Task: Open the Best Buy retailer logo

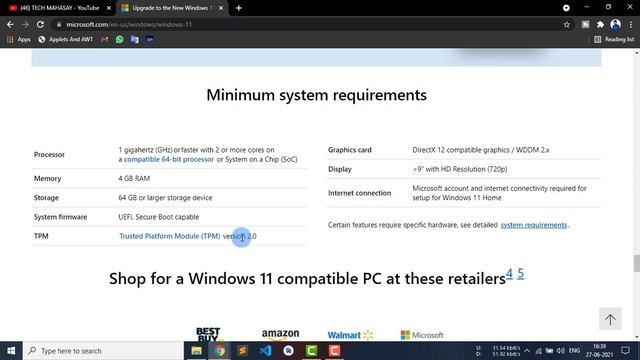Action: click(208, 334)
